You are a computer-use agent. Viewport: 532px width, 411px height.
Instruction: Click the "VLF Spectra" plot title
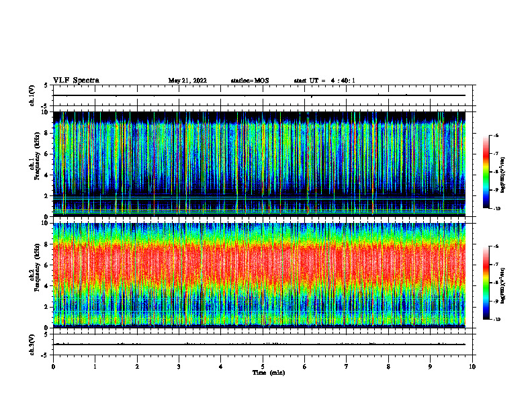click(x=76, y=81)
